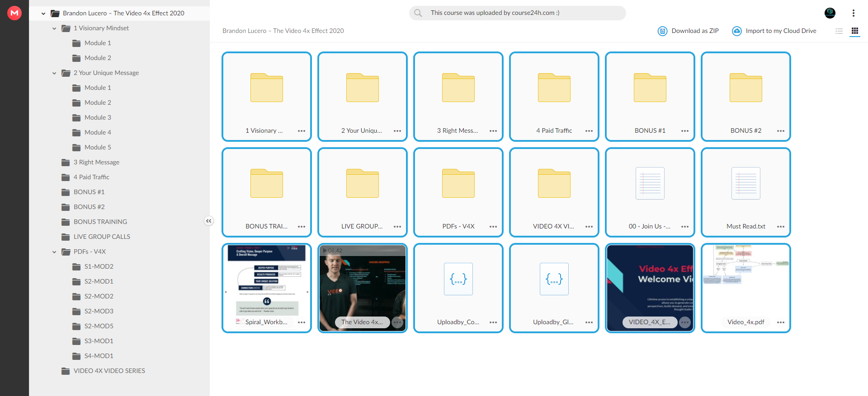Open the user avatar profile
Screen dimensions: 868x396
830,13
